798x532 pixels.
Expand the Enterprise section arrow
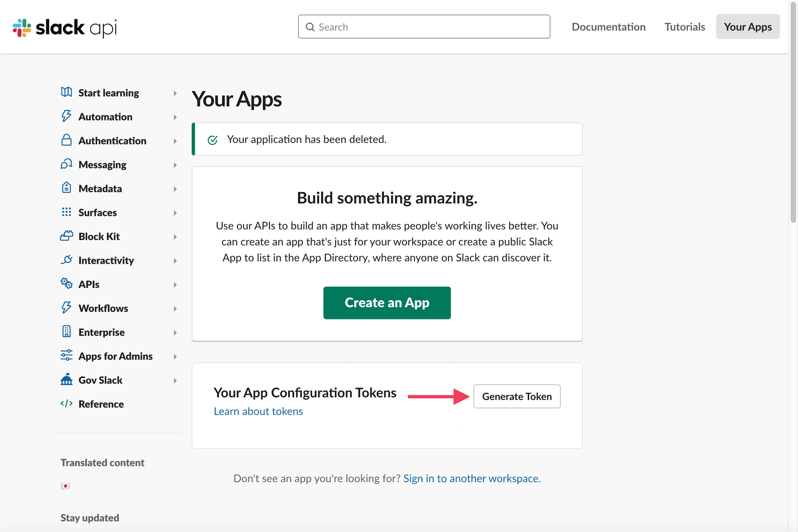point(175,333)
